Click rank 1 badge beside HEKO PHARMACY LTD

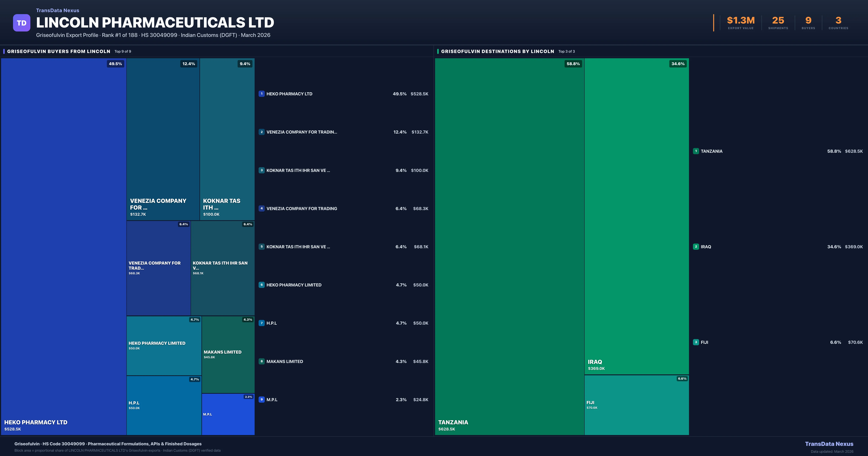[x=261, y=94]
